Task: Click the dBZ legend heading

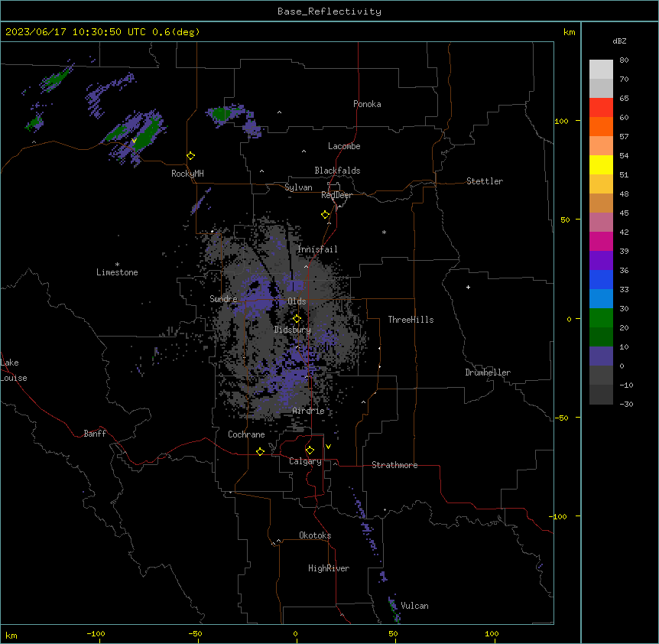Action: (619, 41)
